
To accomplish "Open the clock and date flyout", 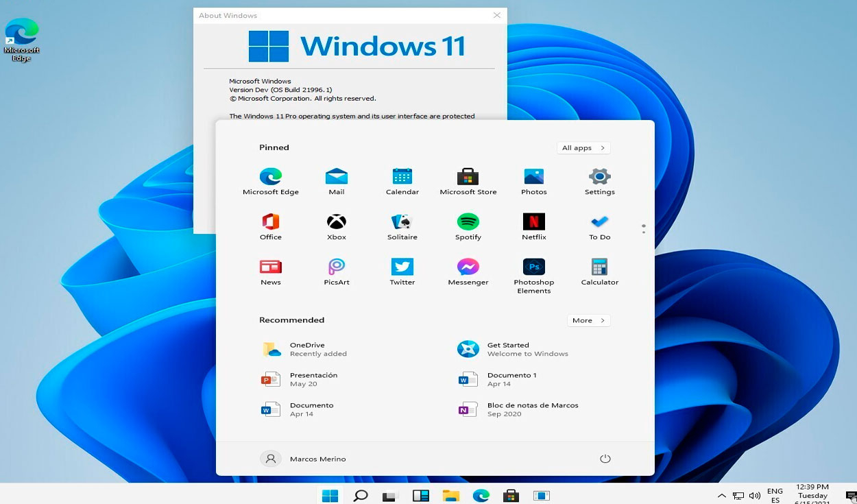I will tap(812, 495).
